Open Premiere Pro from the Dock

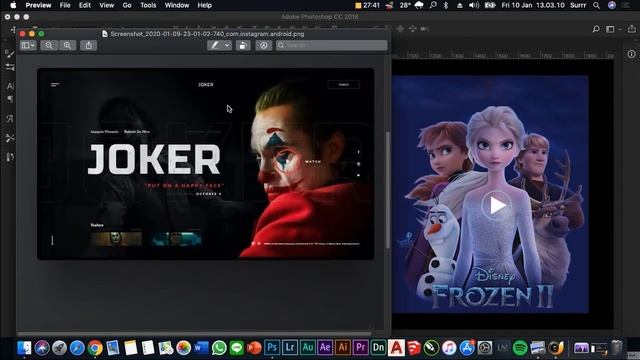360,348
